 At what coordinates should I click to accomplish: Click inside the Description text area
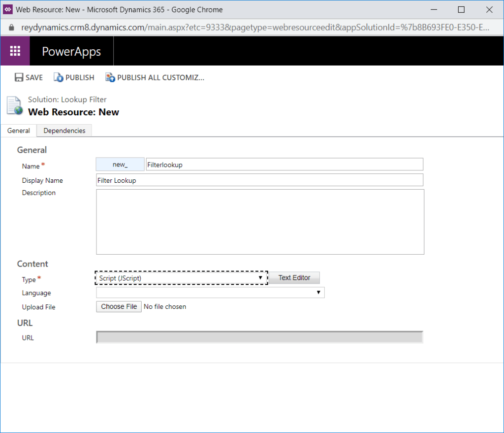(259, 222)
